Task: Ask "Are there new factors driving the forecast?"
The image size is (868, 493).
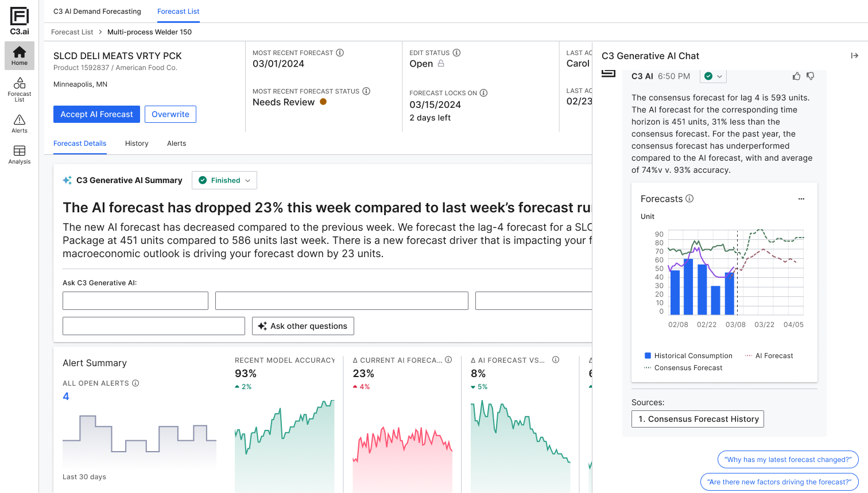Action: (780, 482)
